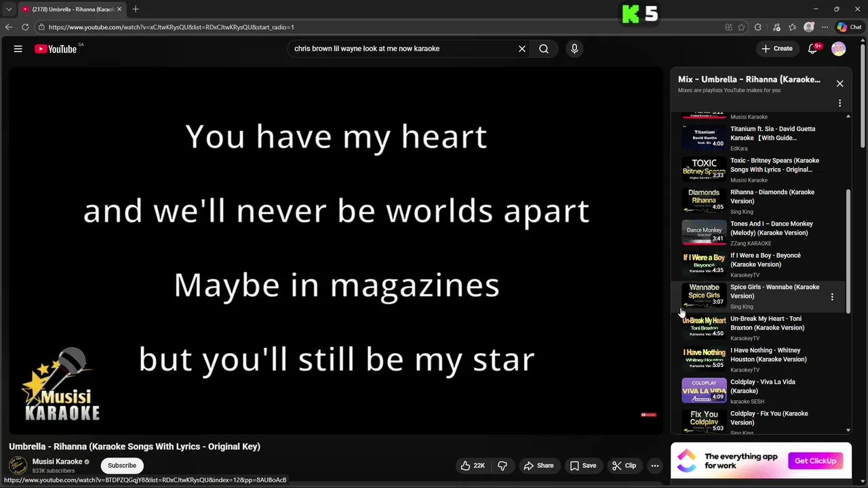Play Toxic - Britney Spears karaoke
The height and width of the screenshot is (488, 868).
757,169
